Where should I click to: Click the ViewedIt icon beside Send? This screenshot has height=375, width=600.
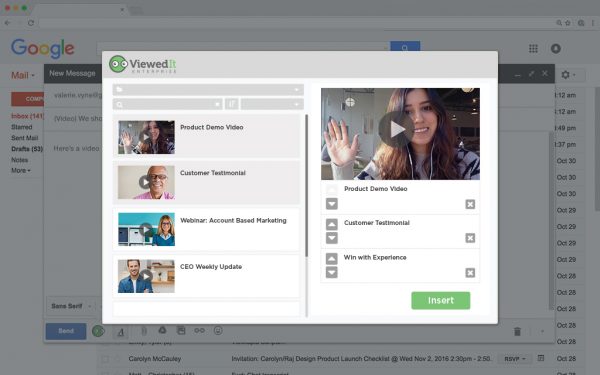pyautogui.click(x=98, y=331)
